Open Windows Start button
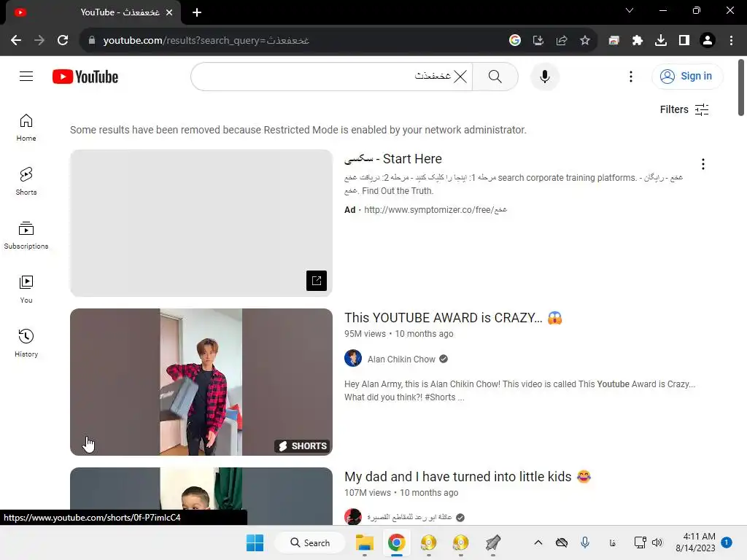Screen dimensions: 747x560 [255, 542]
